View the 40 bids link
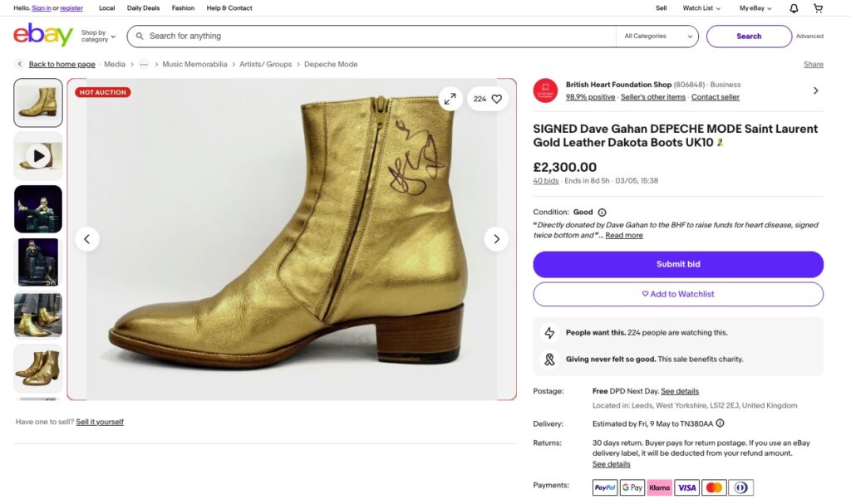The image size is (851, 504). (x=545, y=181)
